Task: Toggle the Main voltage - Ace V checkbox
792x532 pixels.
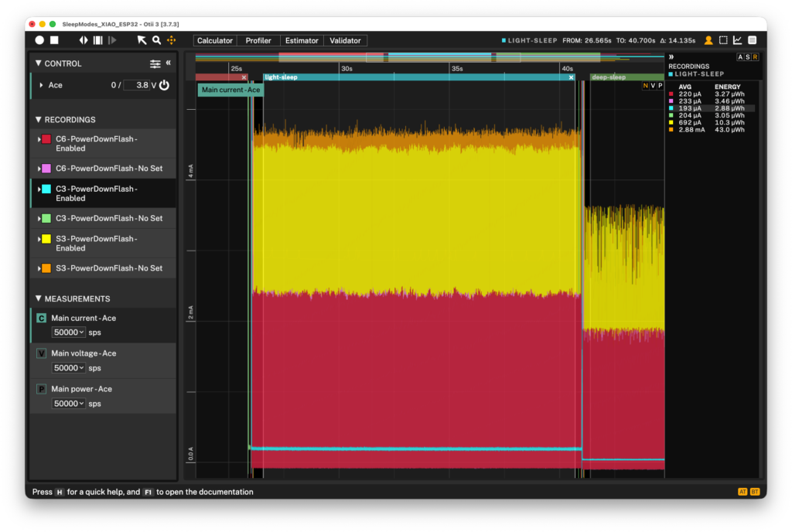Action: point(42,353)
